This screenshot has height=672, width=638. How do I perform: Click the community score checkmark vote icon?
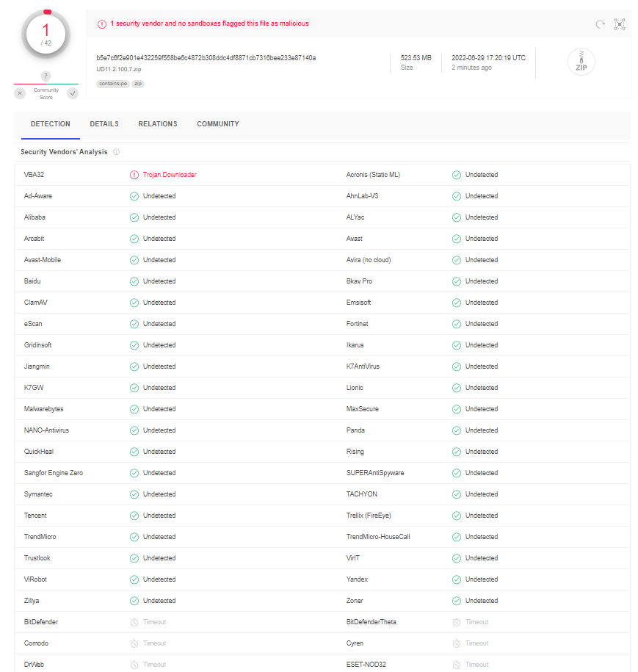[x=72, y=93]
